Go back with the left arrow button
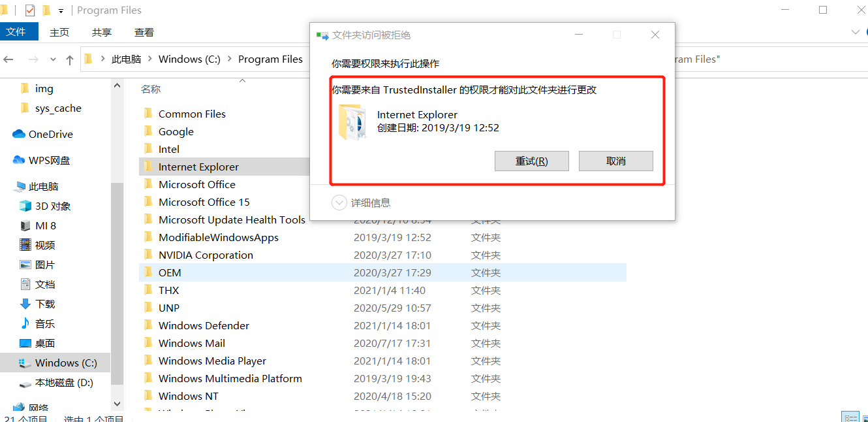Screen dimensions: 868x422 tap(8, 59)
